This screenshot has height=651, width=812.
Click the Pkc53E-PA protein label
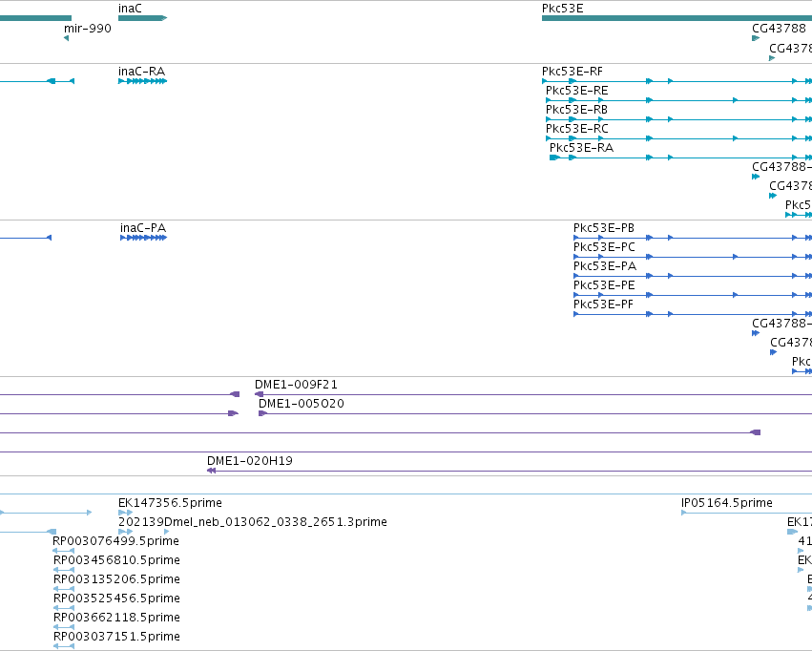(604, 266)
